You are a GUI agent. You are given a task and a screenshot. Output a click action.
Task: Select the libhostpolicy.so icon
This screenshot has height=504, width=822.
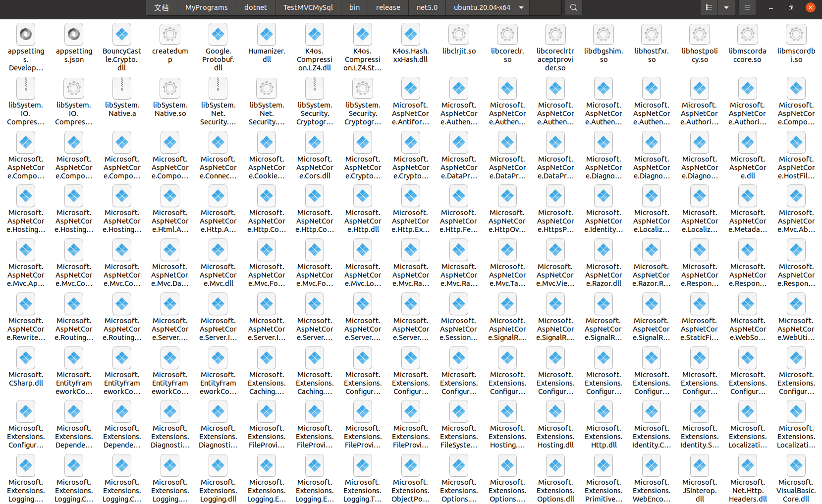click(700, 34)
